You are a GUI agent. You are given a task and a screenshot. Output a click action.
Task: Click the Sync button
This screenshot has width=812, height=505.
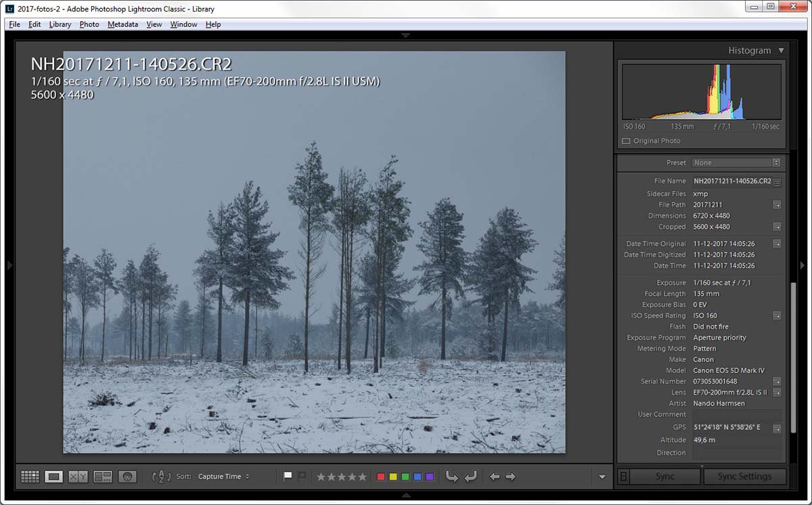tap(664, 477)
